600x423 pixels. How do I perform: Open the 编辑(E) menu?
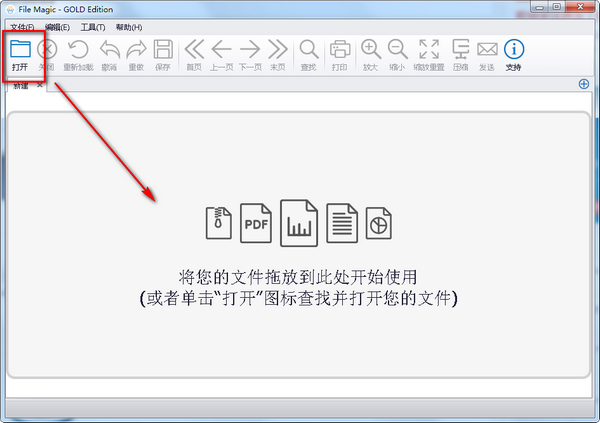[x=57, y=27]
